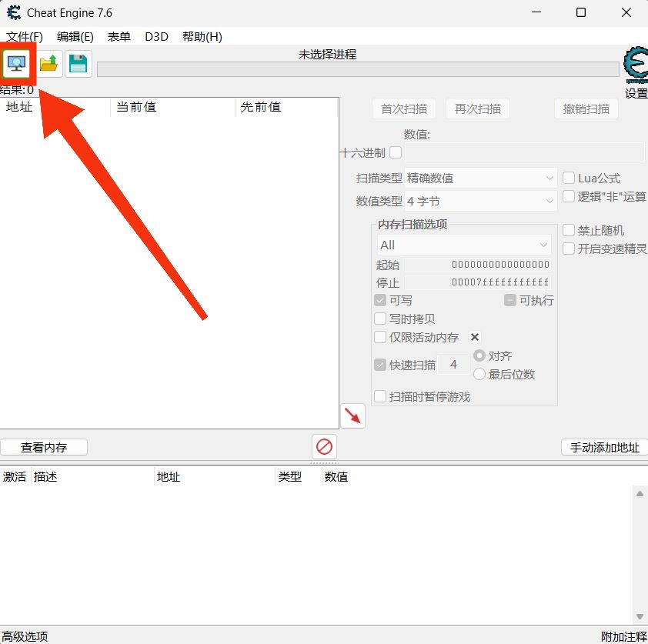This screenshot has height=644, width=648.
Task: Enable the 开启变速精灵 checkbox
Action: click(x=569, y=249)
